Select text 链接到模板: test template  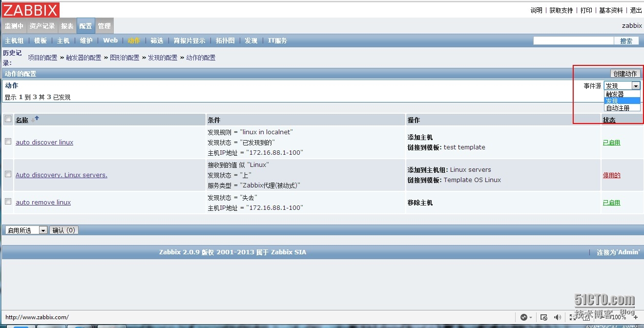(446, 147)
